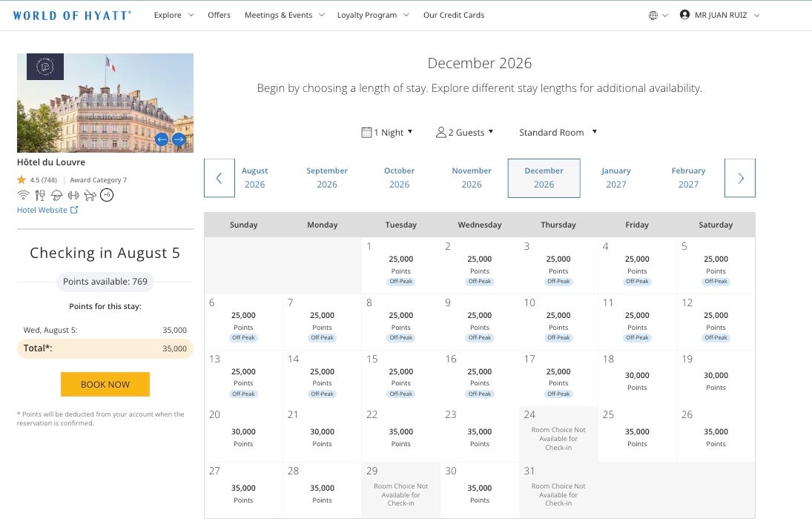Image resolution: width=812 pixels, height=530 pixels.
Task: Open the Standard Room dropdown
Action: pos(558,132)
